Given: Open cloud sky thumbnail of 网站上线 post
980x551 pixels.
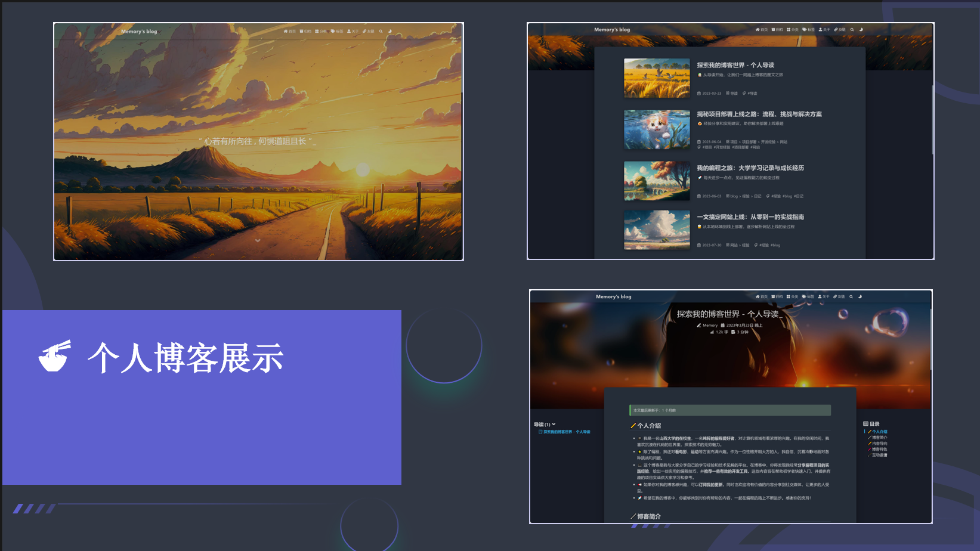Looking at the screenshot, I should coord(657,230).
